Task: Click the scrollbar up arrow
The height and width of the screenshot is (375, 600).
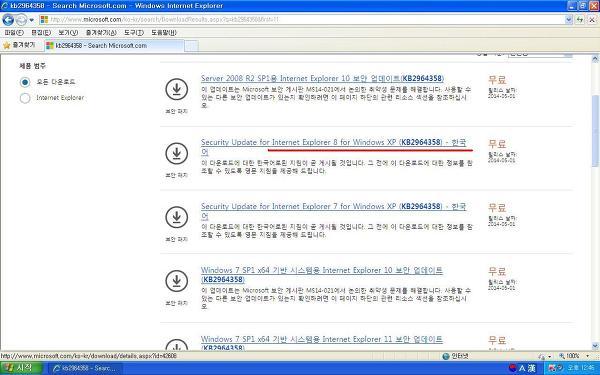Action: coord(595,59)
